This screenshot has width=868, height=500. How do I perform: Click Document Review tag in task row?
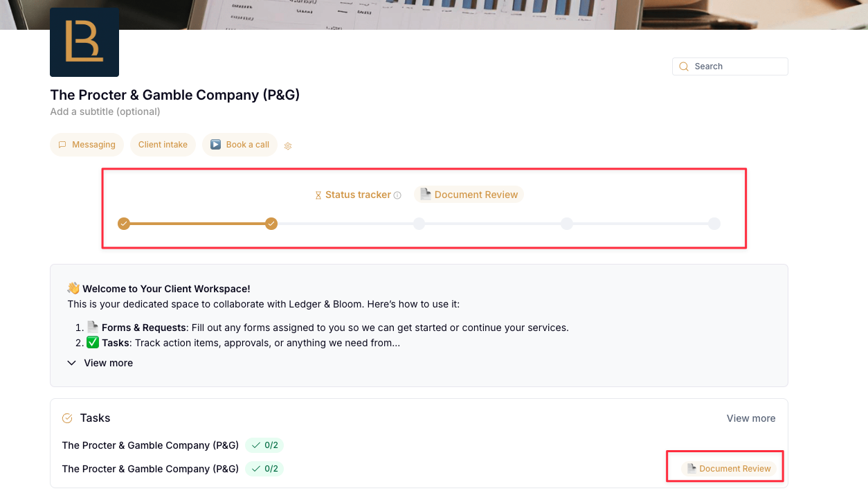click(x=729, y=469)
